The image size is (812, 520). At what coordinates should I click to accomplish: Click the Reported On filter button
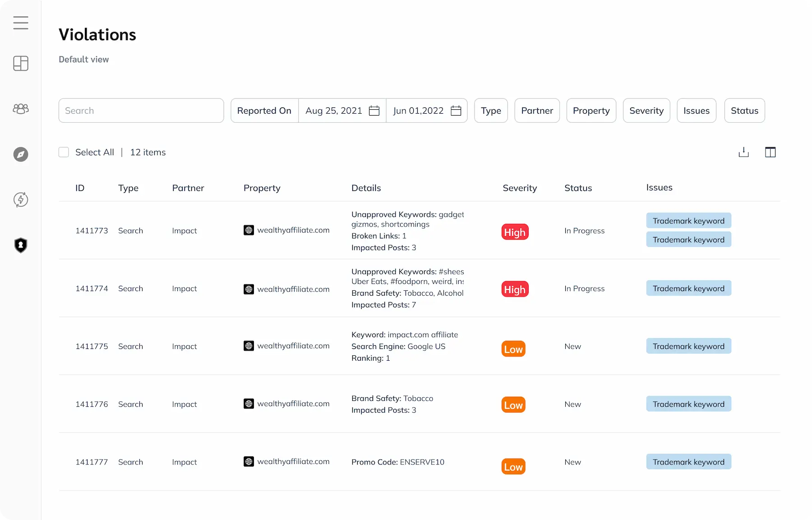point(264,111)
